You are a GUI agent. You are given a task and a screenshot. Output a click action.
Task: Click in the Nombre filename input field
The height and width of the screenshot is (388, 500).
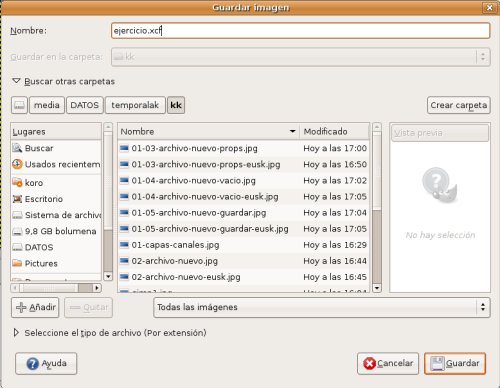coord(300,31)
